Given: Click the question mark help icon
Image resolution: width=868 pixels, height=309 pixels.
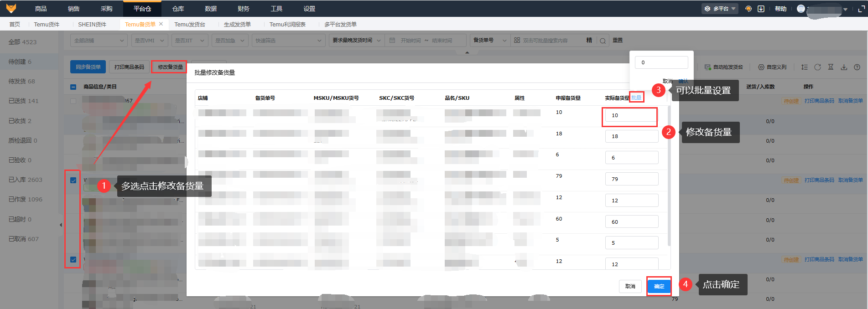Looking at the screenshot, I should [857, 67].
